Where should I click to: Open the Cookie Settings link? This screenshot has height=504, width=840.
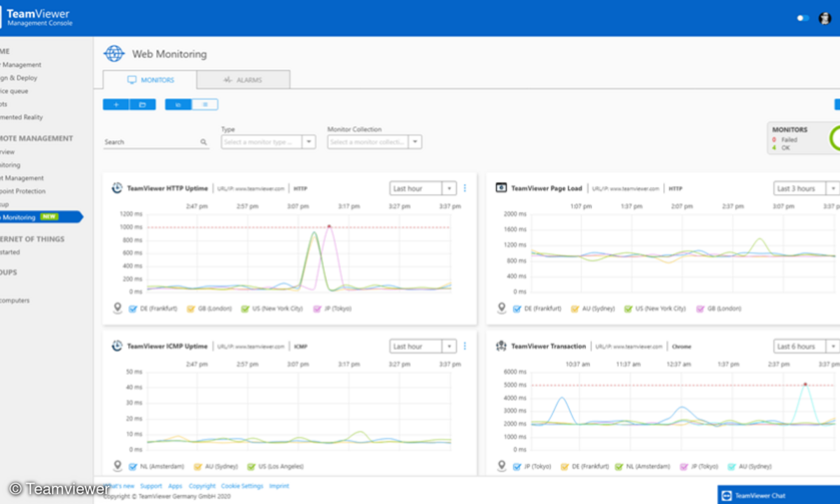(x=242, y=486)
